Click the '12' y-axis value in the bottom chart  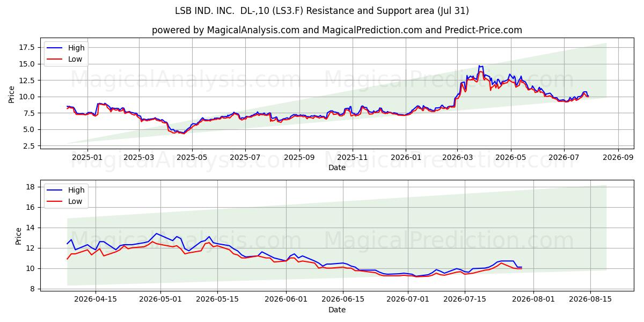31,248
